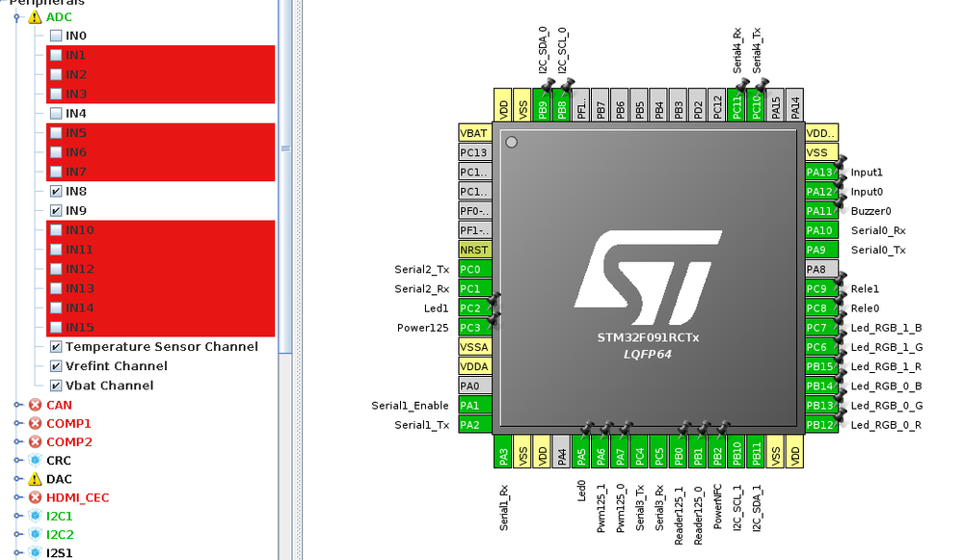Click the HDMI_CEC error icon
The height and width of the screenshot is (560, 963).
tap(35, 497)
